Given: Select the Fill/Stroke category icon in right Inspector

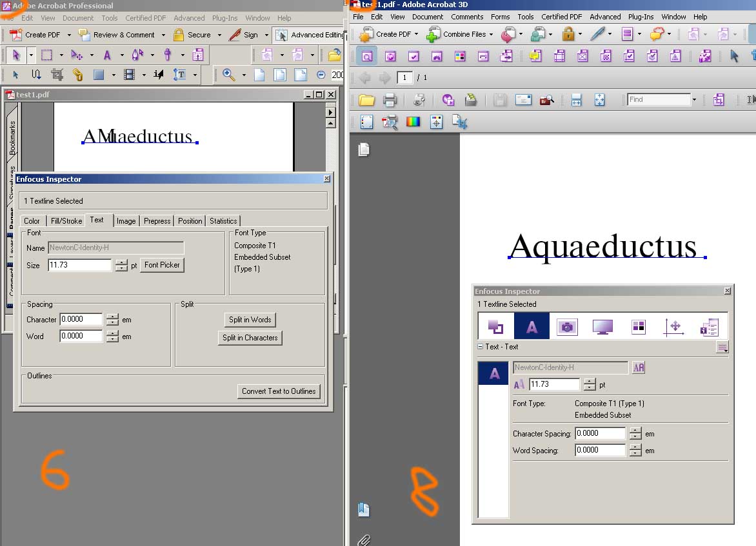Looking at the screenshot, I should coord(495,327).
